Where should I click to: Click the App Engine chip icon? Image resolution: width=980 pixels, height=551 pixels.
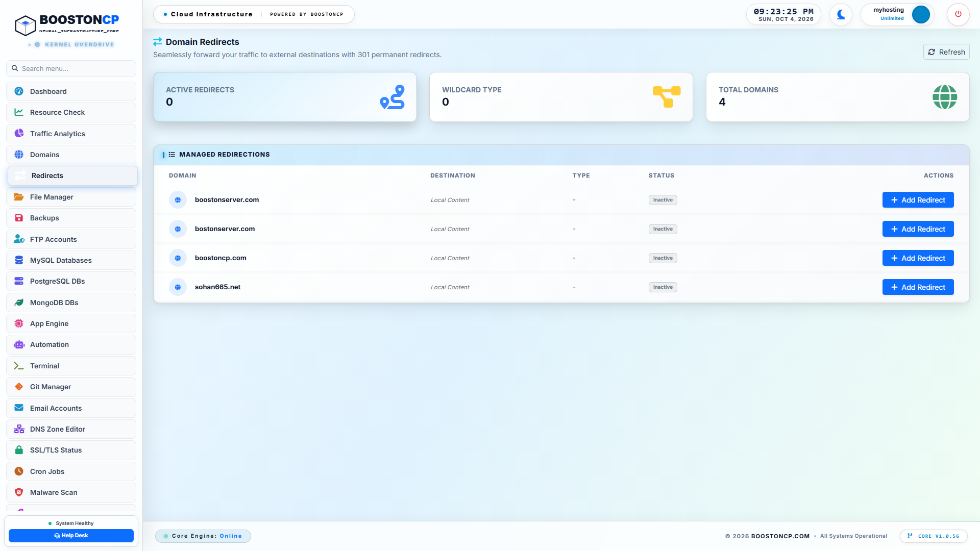pos(19,323)
